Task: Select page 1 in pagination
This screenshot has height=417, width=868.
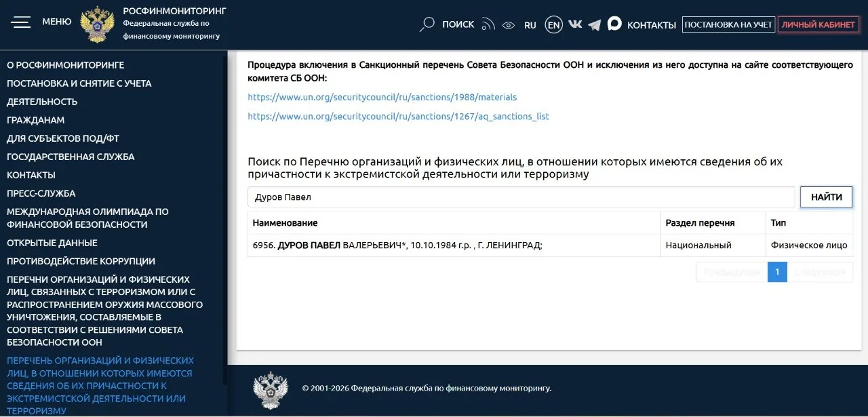Action: pos(777,272)
